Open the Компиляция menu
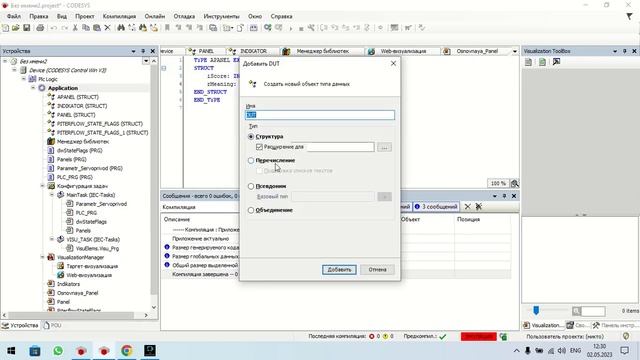Screen dimensions: 640x360 119,16
